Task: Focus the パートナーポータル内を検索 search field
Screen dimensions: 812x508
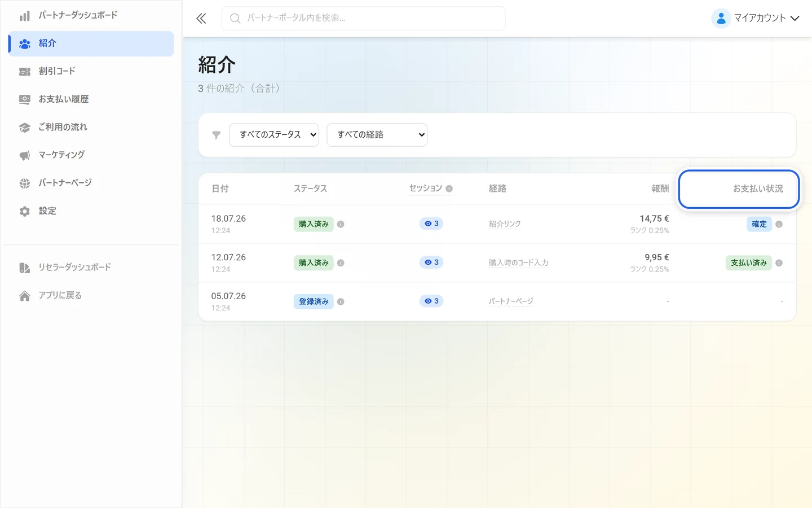Action: (364, 19)
